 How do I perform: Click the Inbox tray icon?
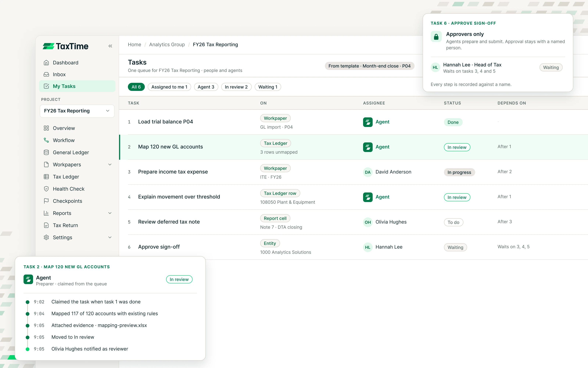point(46,75)
